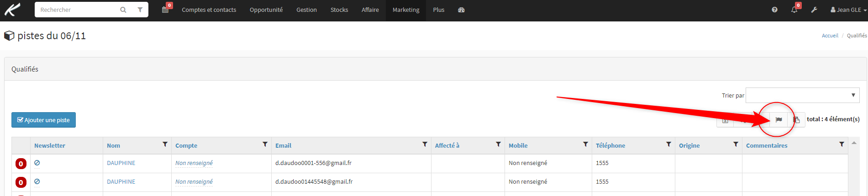Viewport: 868px width, 196px height.
Task: Open the dashboard gauge icon
Action: tap(461, 10)
